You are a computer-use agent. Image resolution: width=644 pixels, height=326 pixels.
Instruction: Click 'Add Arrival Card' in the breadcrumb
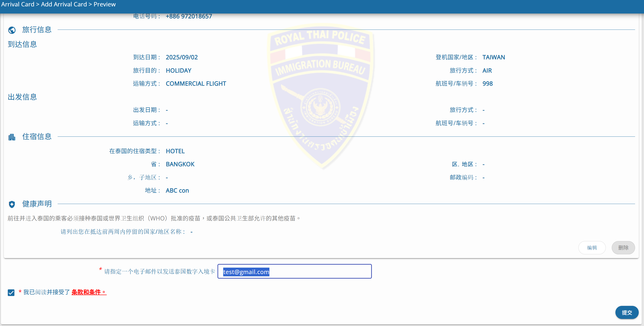[64, 4]
